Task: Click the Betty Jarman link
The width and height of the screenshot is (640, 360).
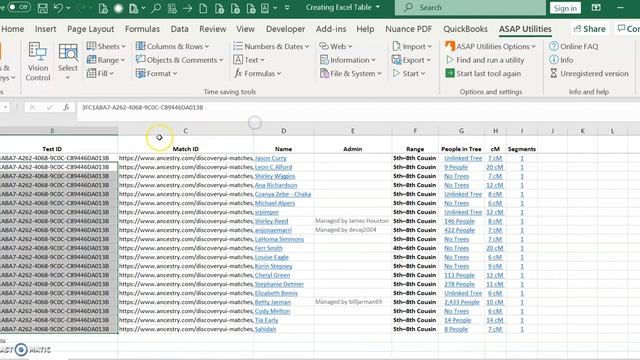Action: click(273, 302)
